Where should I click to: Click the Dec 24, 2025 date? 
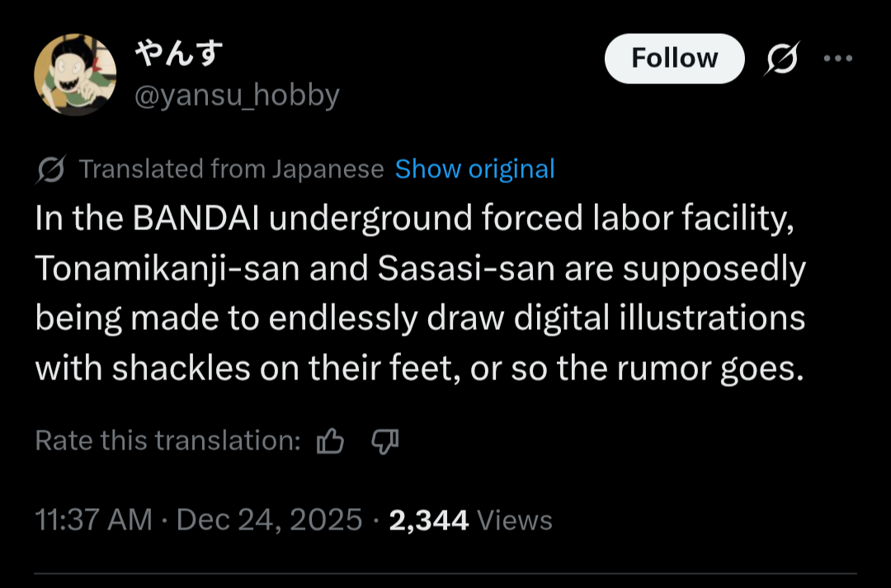[269, 520]
